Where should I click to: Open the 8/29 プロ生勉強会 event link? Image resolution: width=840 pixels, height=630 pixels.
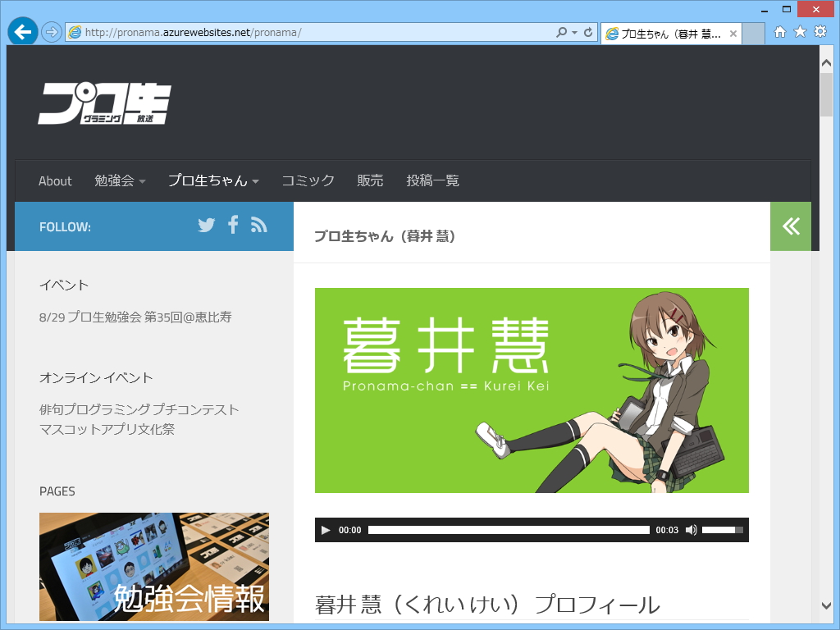click(x=136, y=317)
